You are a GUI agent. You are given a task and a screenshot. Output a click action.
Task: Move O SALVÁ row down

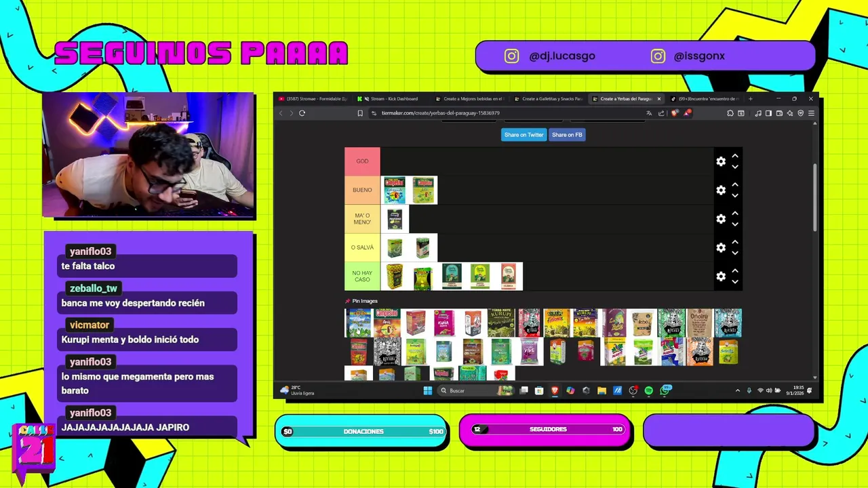coord(735,253)
